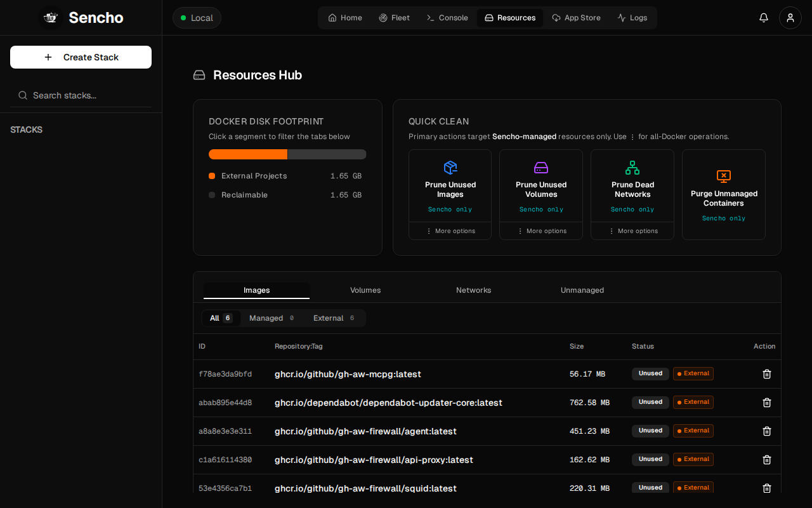The height and width of the screenshot is (508, 812).
Task: Delete dependabot-updater-core image via trash icon
Action: (767, 403)
